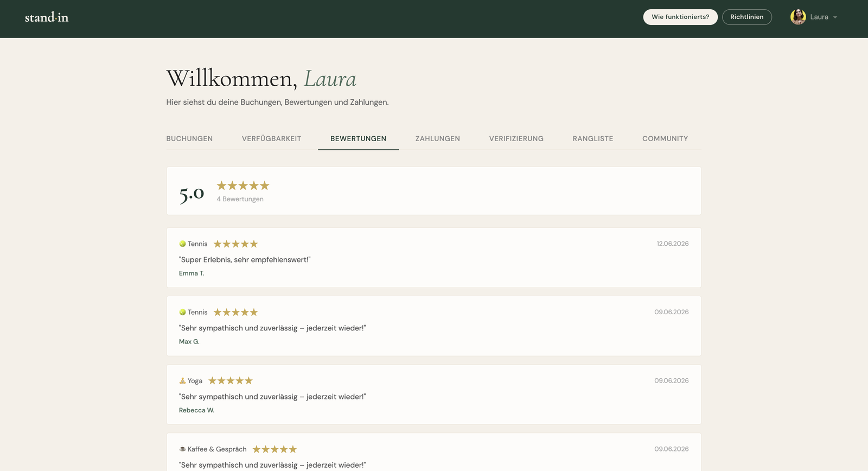The width and height of the screenshot is (868, 471).
Task: Expand the Laura account dropdown arrow
Action: coord(835,17)
